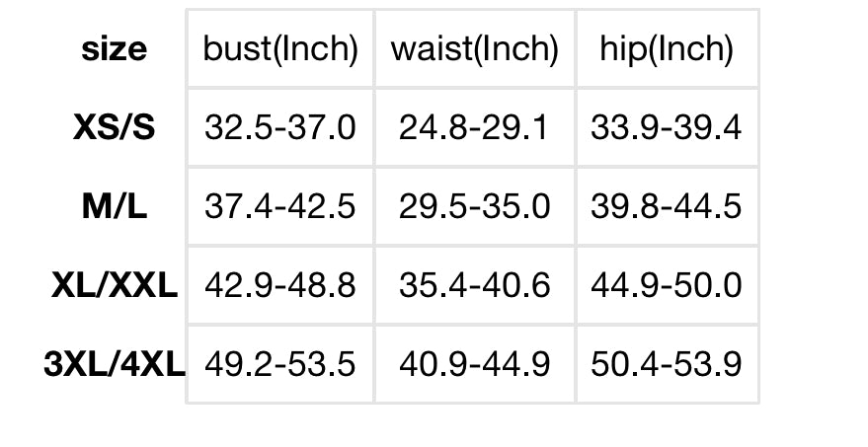The width and height of the screenshot is (868, 447).
Task: Click the XS/S size row label
Action: coord(114,127)
